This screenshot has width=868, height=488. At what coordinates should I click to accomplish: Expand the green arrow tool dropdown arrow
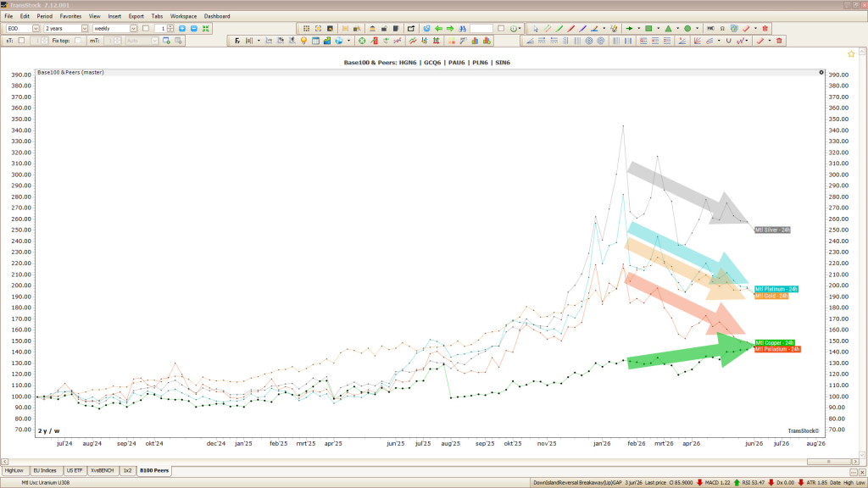pos(638,28)
